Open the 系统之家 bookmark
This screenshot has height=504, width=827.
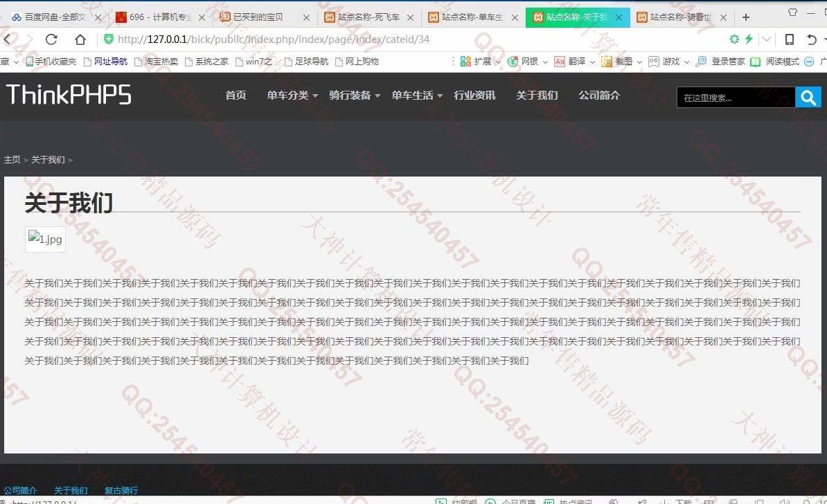click(x=206, y=61)
